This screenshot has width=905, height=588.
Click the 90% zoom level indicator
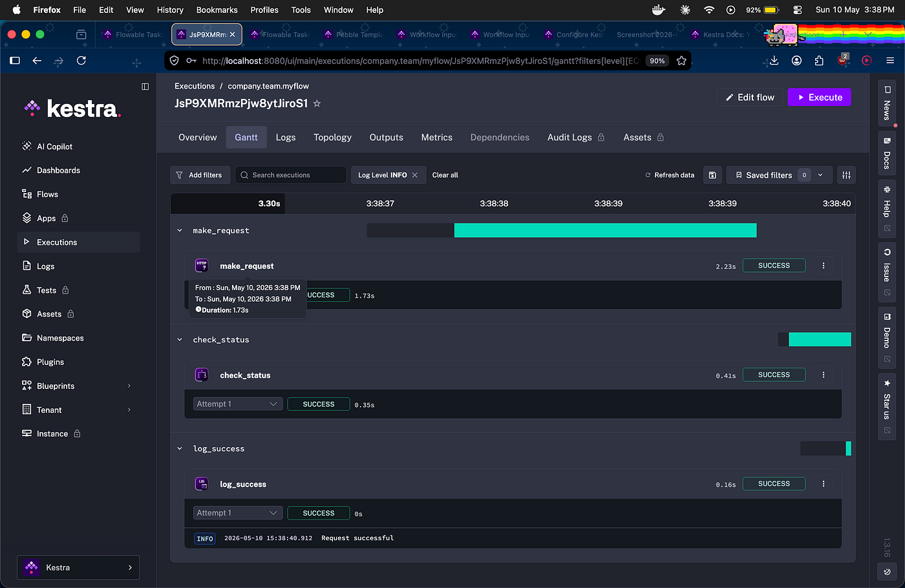coord(657,61)
